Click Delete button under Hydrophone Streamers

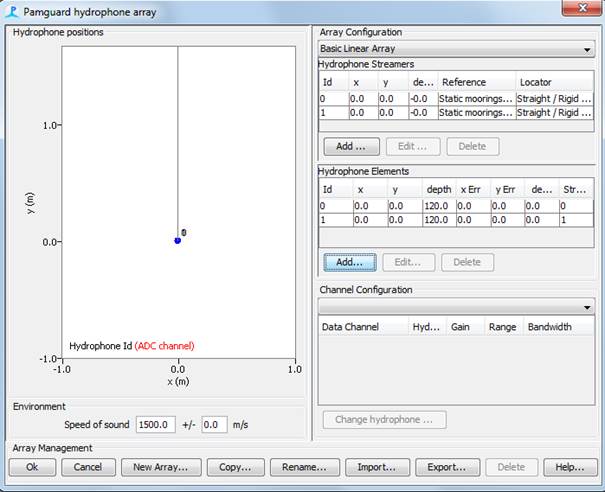(x=472, y=147)
